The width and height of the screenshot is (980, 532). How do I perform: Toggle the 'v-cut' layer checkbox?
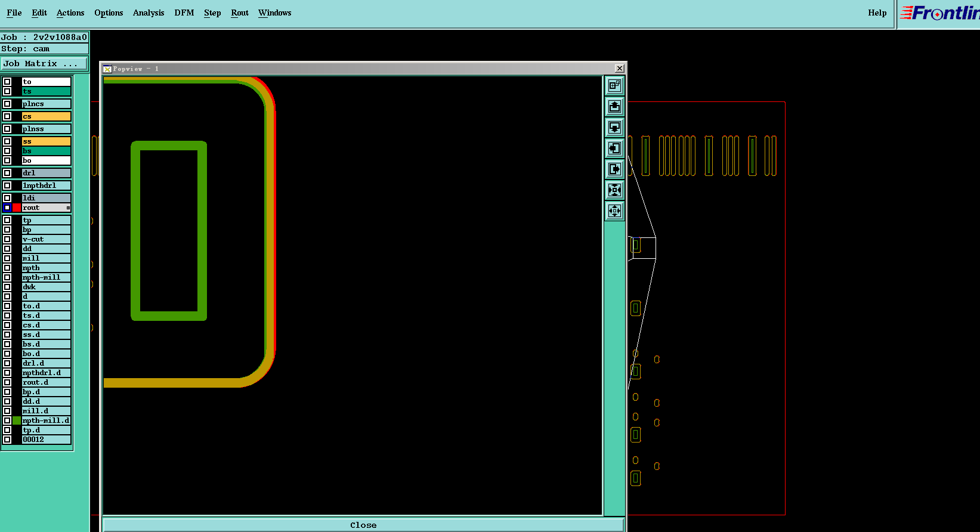click(7, 239)
